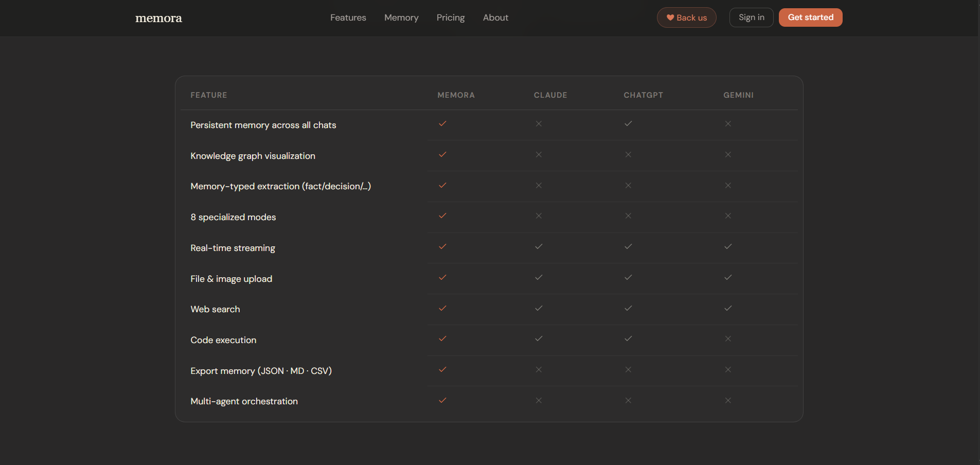Click Claude X mark for Knowledge graph visualization
The height and width of the screenshot is (465, 980).
point(539,155)
